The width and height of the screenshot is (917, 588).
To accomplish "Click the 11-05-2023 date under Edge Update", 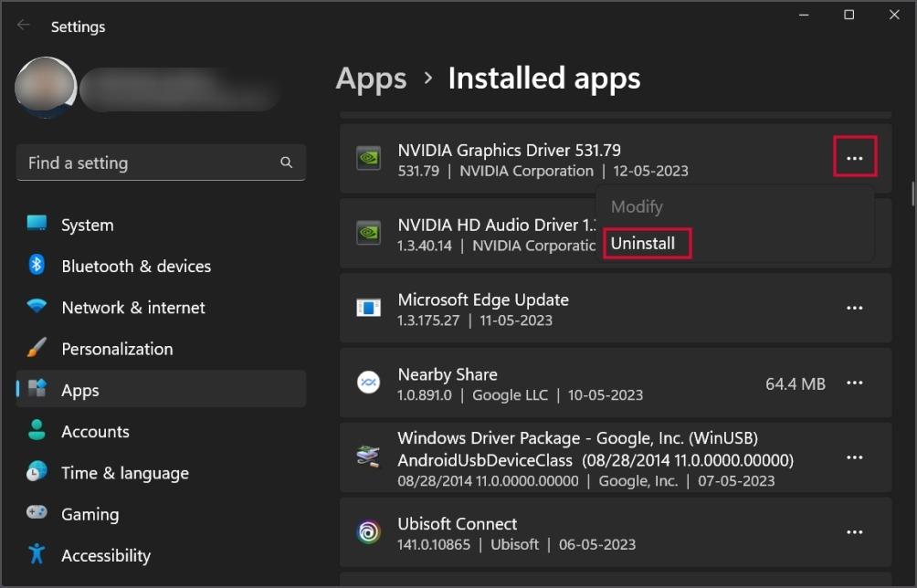I will click(x=516, y=320).
